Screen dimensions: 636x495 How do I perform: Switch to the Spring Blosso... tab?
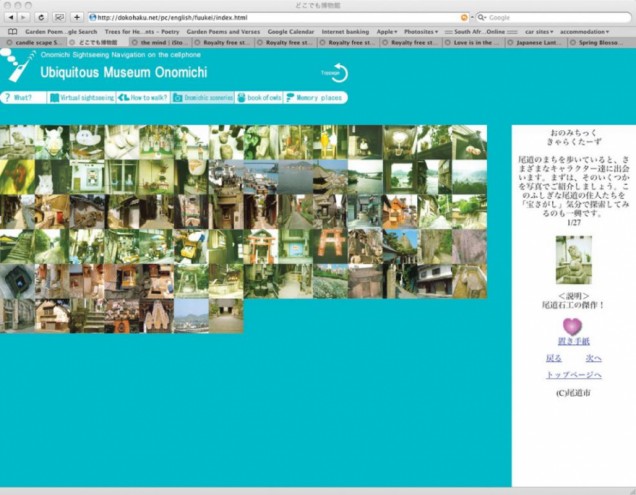click(599, 42)
